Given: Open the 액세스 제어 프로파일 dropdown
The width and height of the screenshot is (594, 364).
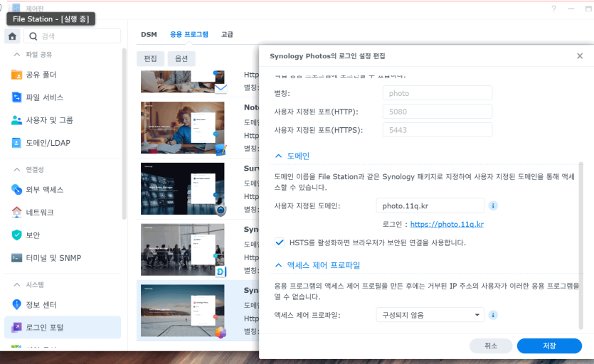Looking at the screenshot, I should click(x=430, y=315).
